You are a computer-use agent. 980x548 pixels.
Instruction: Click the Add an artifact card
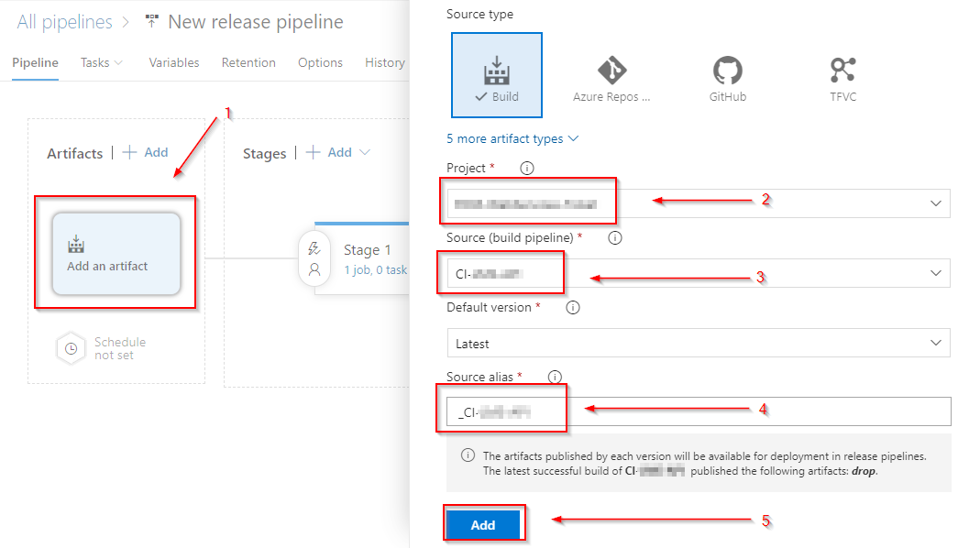pyautogui.click(x=116, y=254)
